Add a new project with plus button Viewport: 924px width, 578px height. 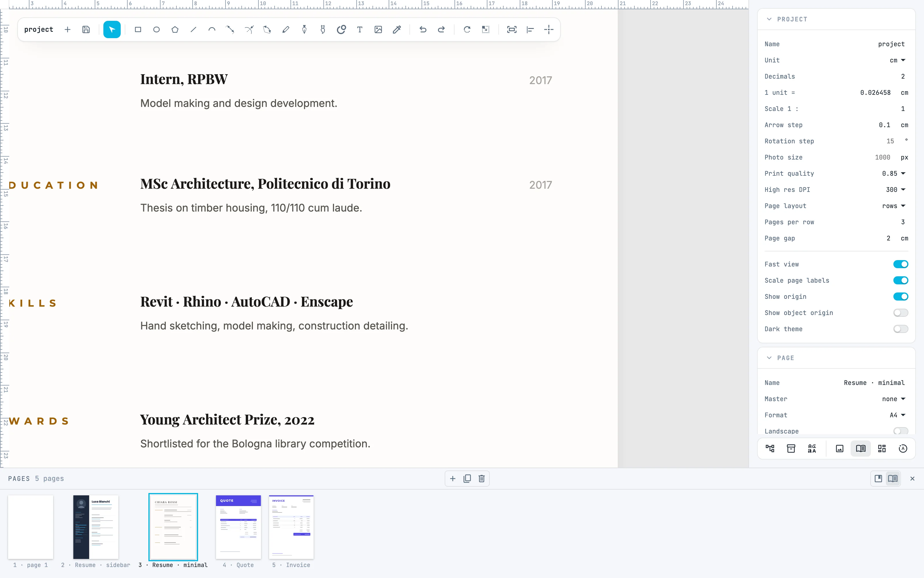[68, 29]
